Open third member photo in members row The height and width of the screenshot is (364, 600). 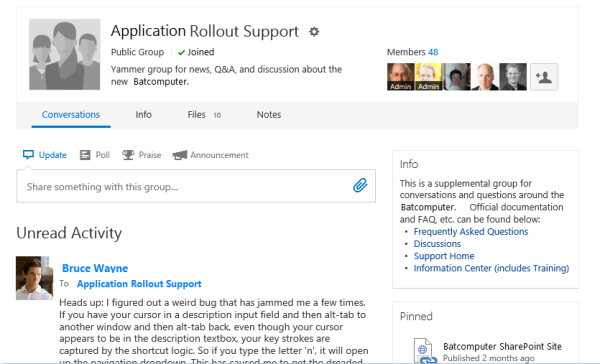(x=457, y=77)
